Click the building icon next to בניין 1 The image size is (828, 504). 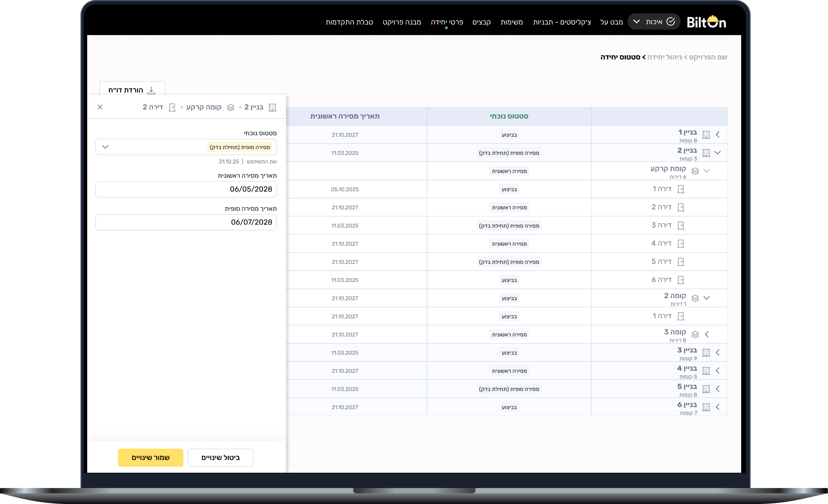coord(706,135)
